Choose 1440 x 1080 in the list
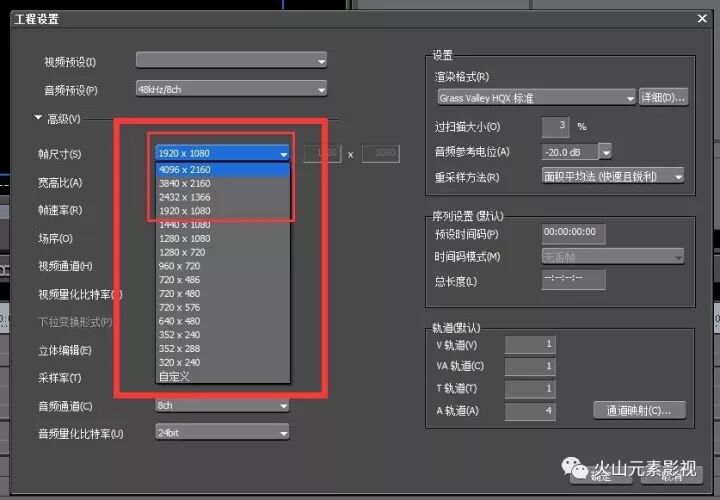720x500 pixels. click(x=223, y=225)
